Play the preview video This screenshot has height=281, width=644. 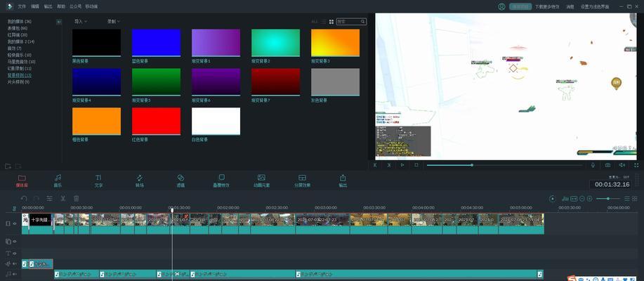pyautogui.click(x=402, y=165)
